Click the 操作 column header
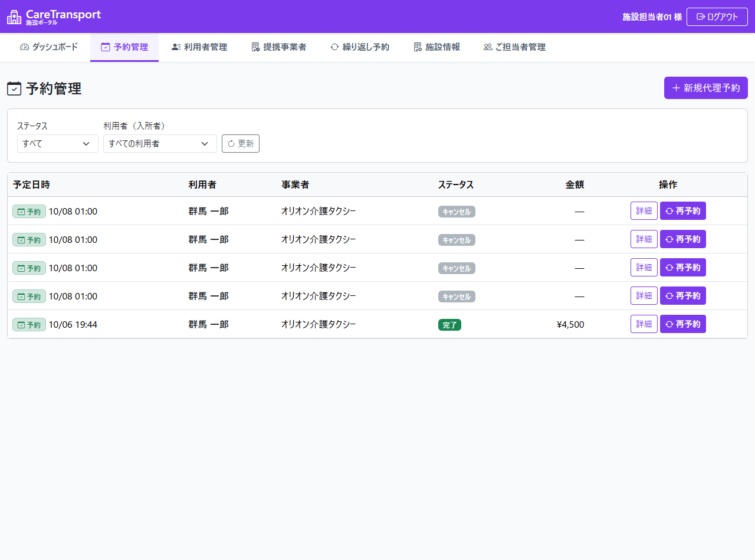755x560 pixels. click(x=668, y=185)
